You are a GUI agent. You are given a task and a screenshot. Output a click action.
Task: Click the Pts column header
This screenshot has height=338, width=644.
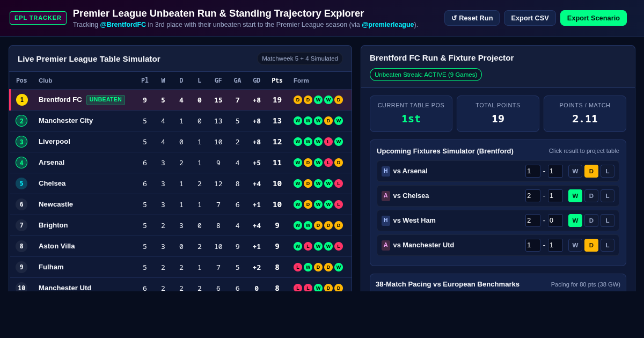[277, 80]
